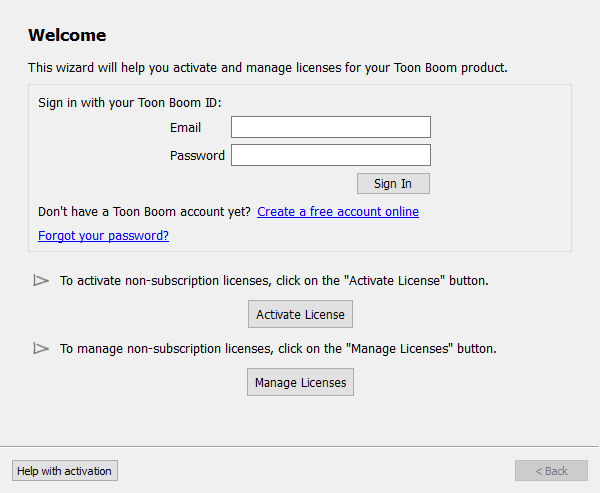
Task: Open the Create a free account online link
Action: click(338, 212)
